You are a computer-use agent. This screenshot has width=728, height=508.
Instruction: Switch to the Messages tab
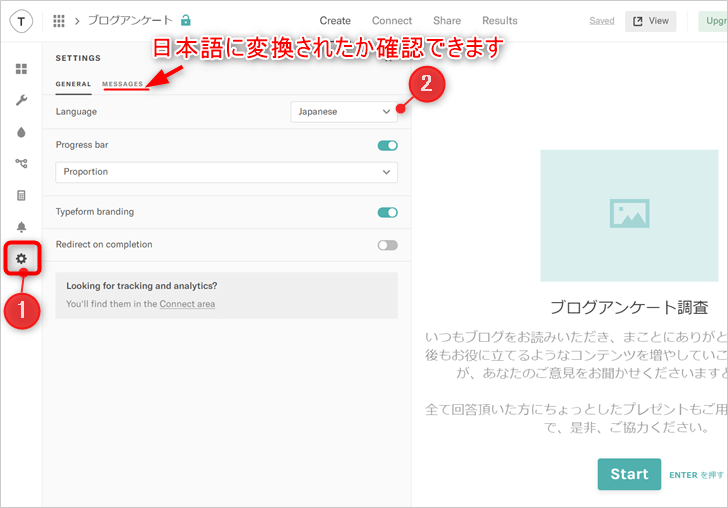(123, 84)
